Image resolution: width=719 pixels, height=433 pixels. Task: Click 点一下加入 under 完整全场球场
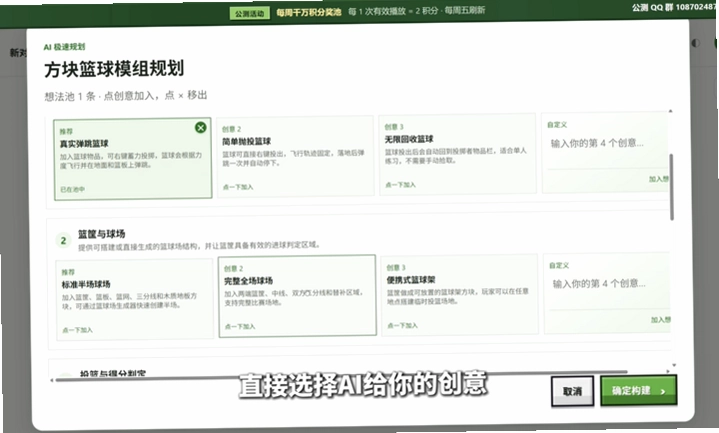tap(240, 327)
